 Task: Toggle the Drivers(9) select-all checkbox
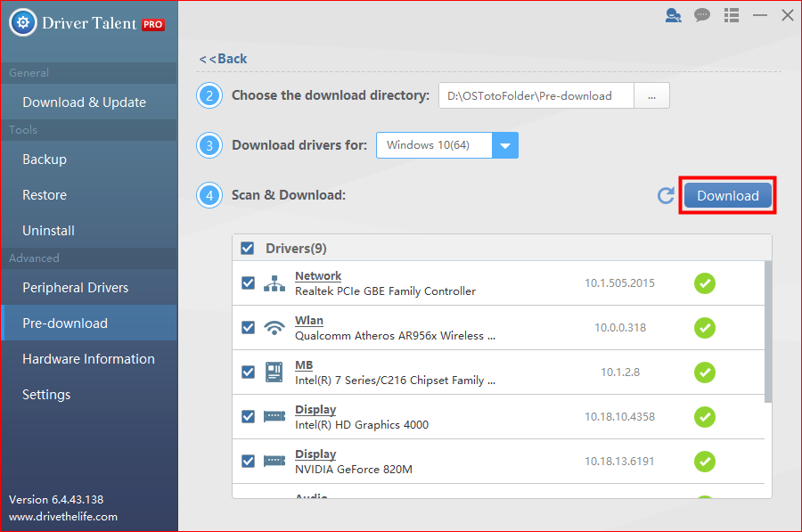tap(248, 248)
